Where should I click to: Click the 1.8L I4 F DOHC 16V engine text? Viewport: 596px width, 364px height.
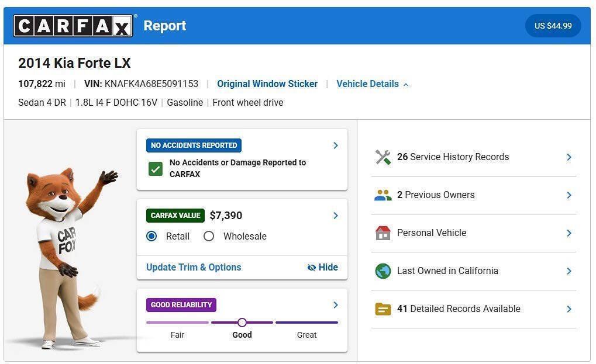click(116, 102)
